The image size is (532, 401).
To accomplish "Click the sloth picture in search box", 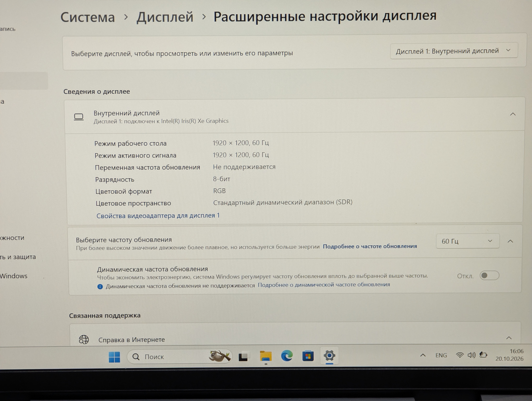I will (220, 356).
